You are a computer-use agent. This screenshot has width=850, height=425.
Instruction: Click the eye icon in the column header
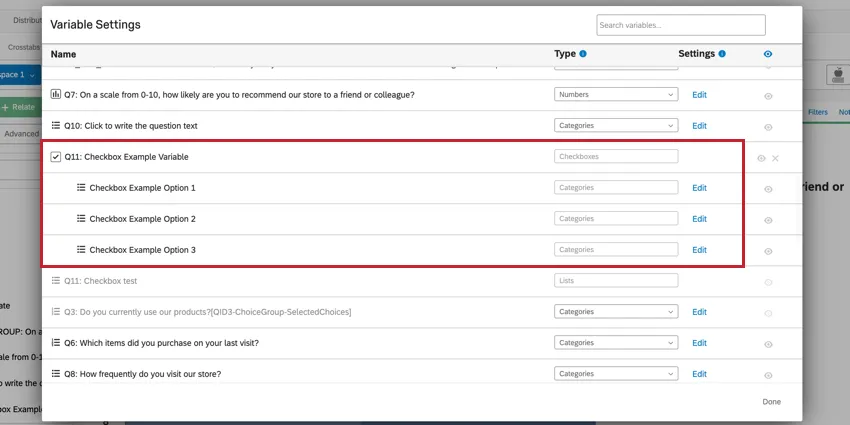[x=767, y=54]
